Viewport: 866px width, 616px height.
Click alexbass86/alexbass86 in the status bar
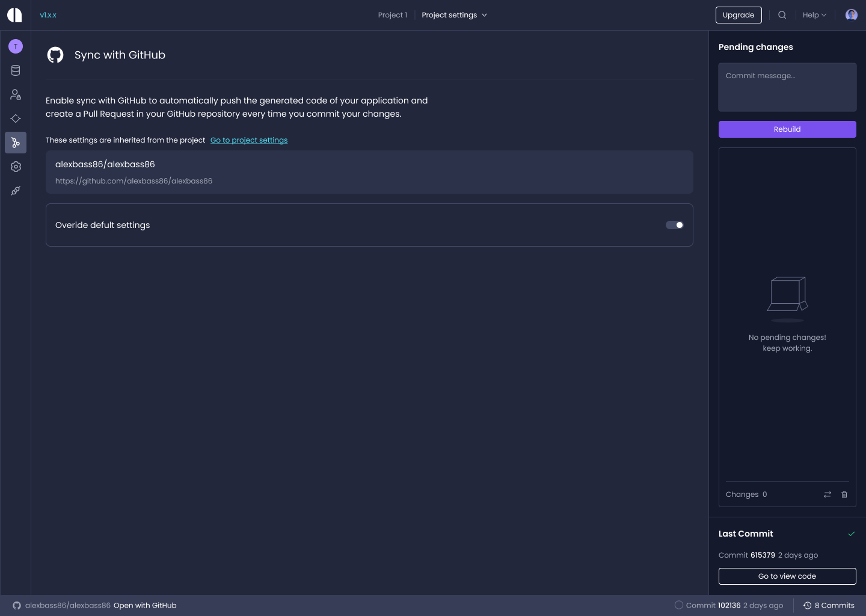[x=68, y=606]
